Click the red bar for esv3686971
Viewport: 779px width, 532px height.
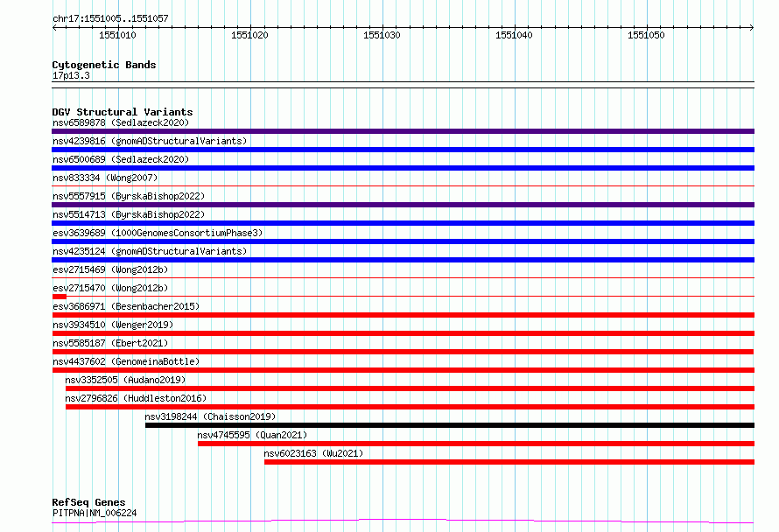403,315
